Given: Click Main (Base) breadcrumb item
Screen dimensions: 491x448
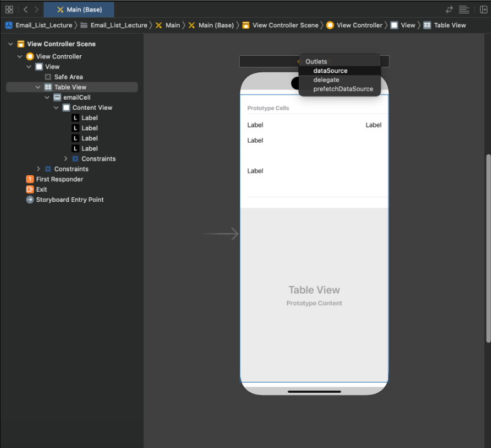Looking at the screenshot, I should coord(211,25).
